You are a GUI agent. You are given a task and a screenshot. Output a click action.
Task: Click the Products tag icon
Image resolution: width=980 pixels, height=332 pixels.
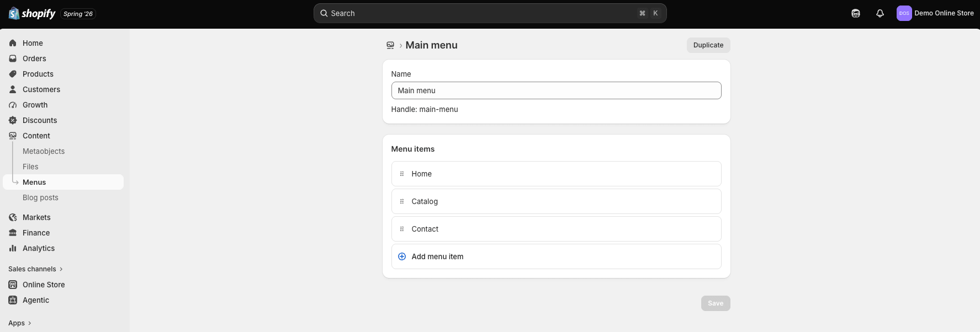[x=13, y=74]
